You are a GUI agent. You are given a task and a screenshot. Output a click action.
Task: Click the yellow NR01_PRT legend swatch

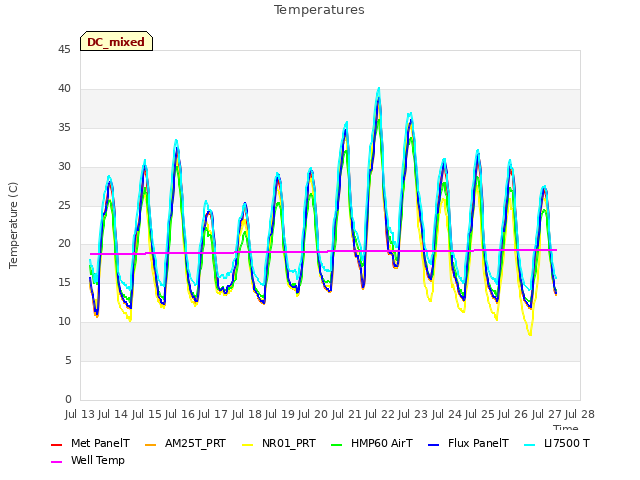pyautogui.click(x=248, y=444)
